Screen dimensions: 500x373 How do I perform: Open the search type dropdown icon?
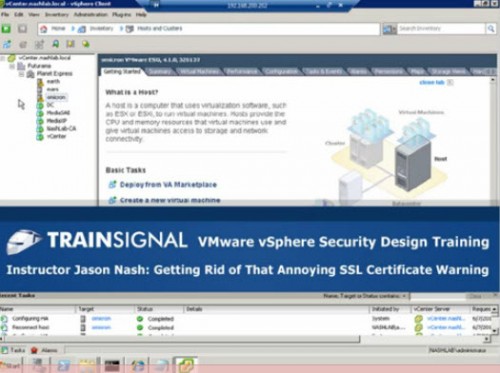pyautogui.click(x=389, y=29)
